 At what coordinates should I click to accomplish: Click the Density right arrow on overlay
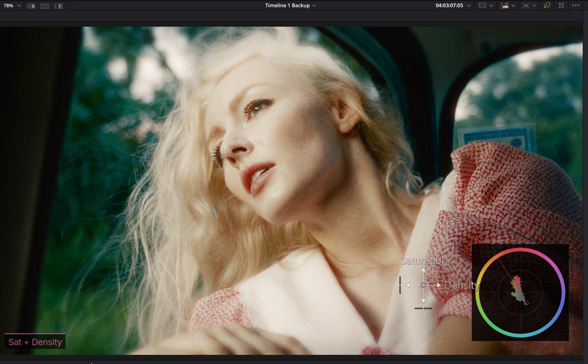point(439,285)
